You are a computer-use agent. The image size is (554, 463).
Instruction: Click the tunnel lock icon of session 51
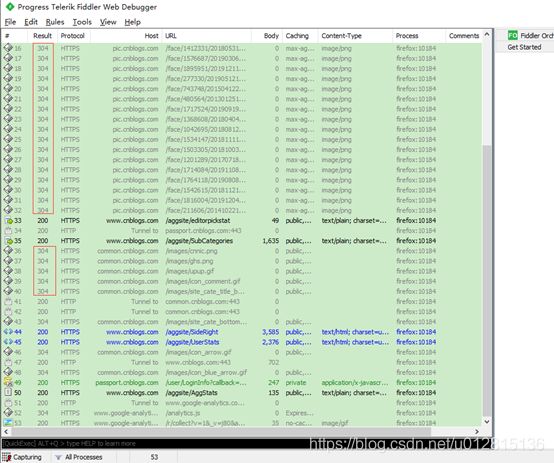[x=8, y=403]
